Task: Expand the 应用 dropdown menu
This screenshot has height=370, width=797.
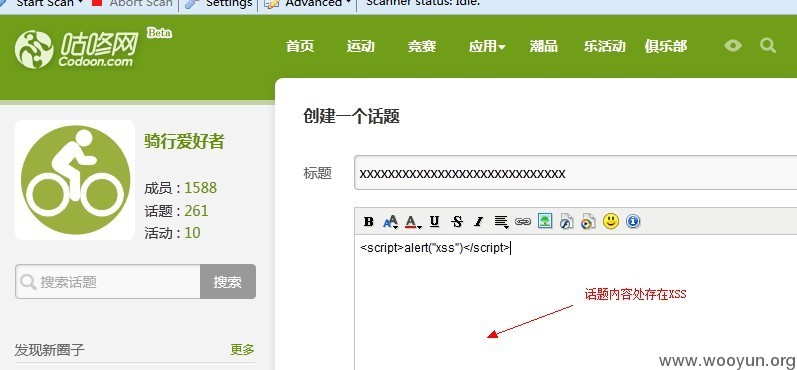Action: point(486,46)
